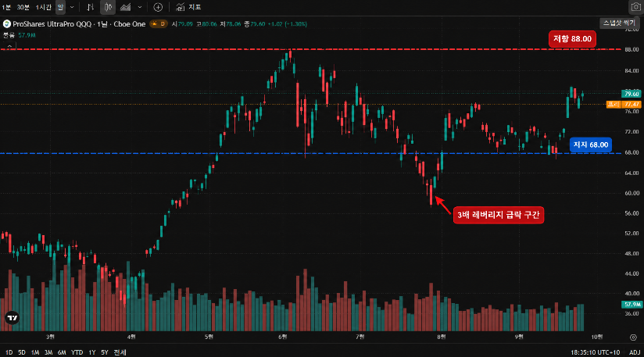
Task: Set date range to 1M
Action: coord(35,352)
